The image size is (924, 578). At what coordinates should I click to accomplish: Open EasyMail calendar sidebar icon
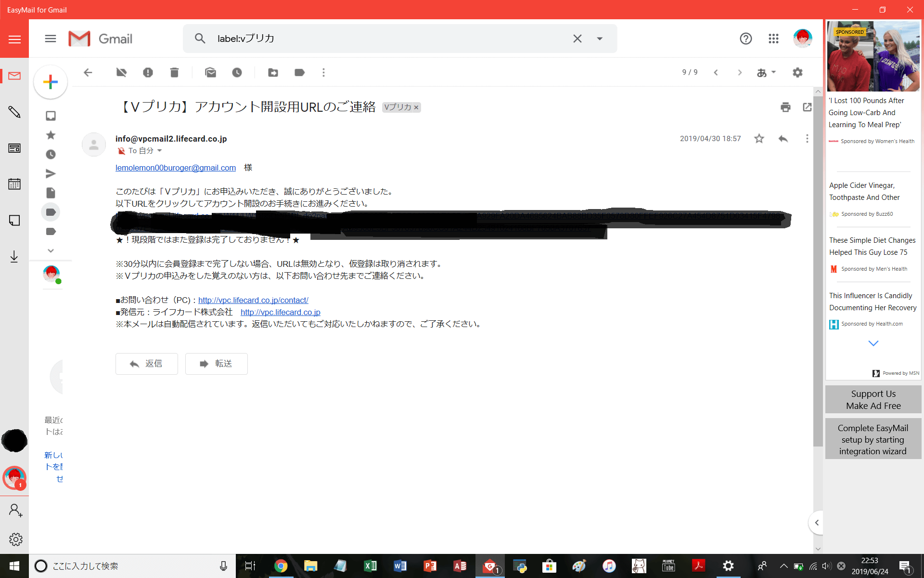tap(14, 184)
